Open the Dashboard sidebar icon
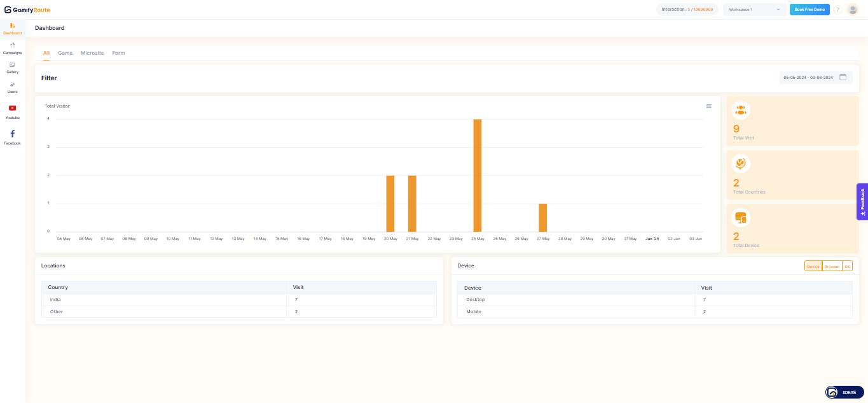The height and width of the screenshot is (403, 868). (x=12, y=25)
